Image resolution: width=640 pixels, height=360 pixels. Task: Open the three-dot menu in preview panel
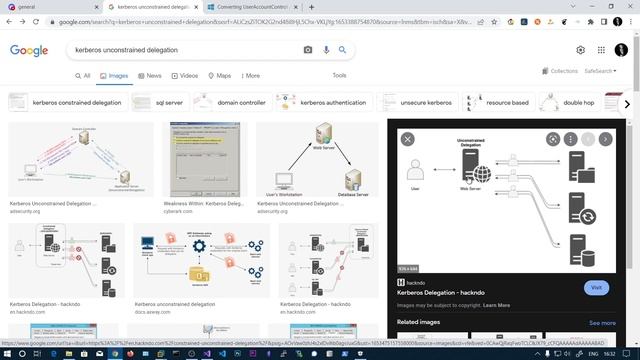coord(570,139)
